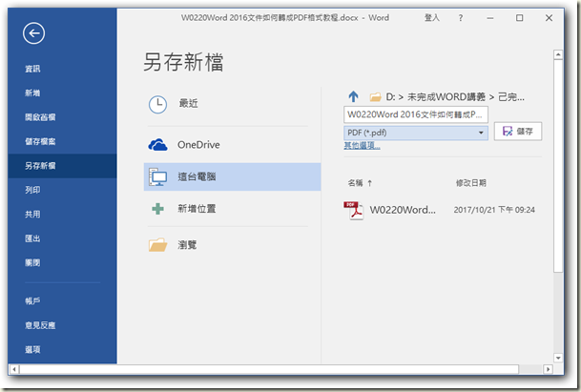Choose 新增位置 label

pyautogui.click(x=197, y=209)
